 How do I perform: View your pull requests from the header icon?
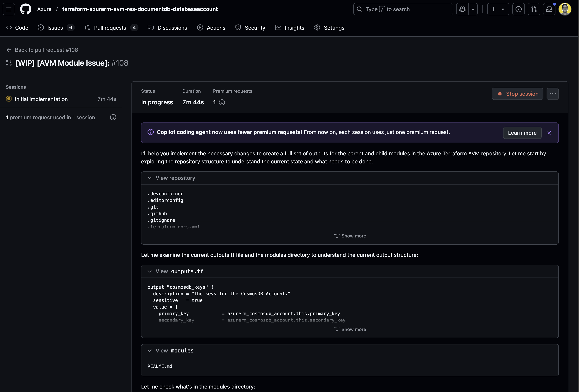[x=534, y=9]
